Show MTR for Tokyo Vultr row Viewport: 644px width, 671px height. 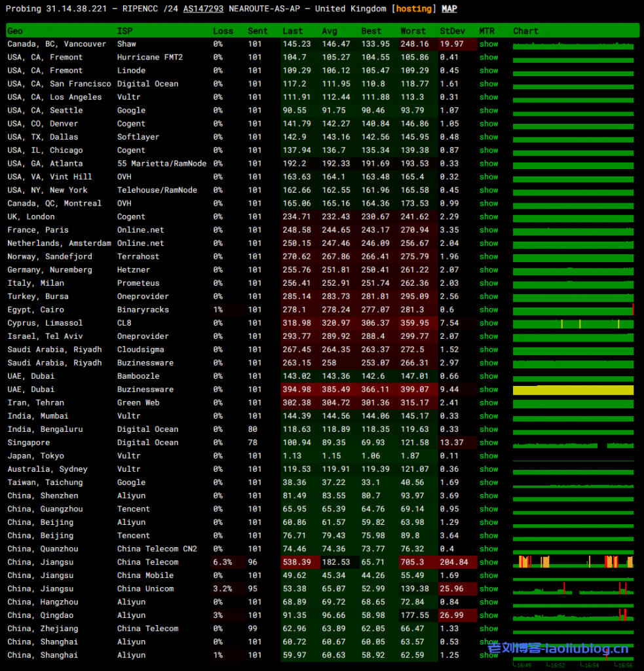coord(488,456)
